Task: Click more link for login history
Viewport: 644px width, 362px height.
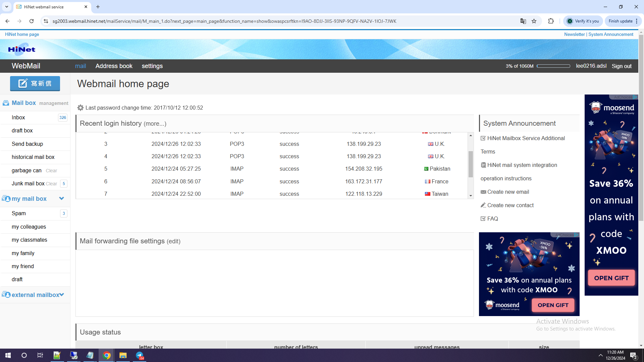Action: 155,124
